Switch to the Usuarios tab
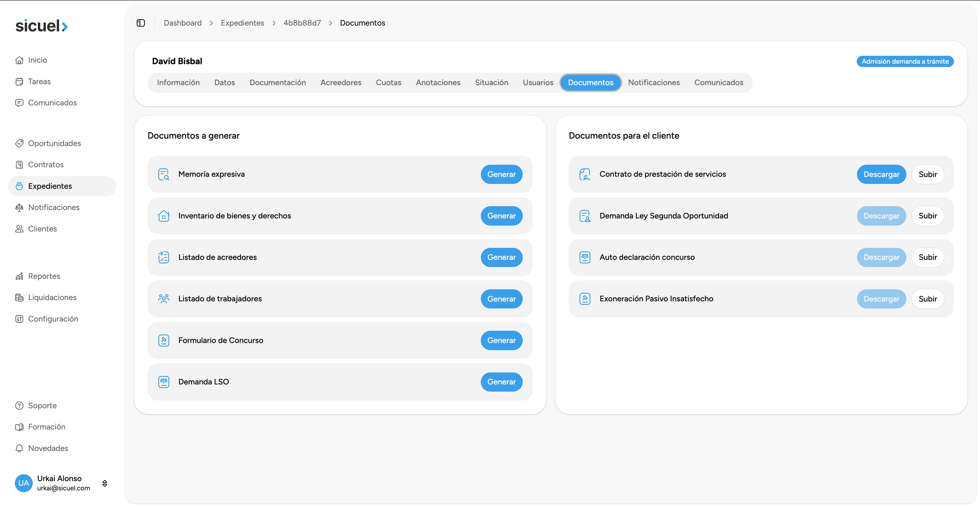 tap(538, 83)
